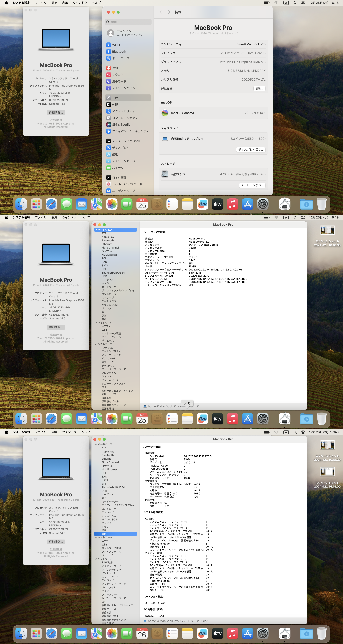343x644 pixels.
Task: Open ウインドウ menu in bar showing 16:19
Action: point(69,218)
